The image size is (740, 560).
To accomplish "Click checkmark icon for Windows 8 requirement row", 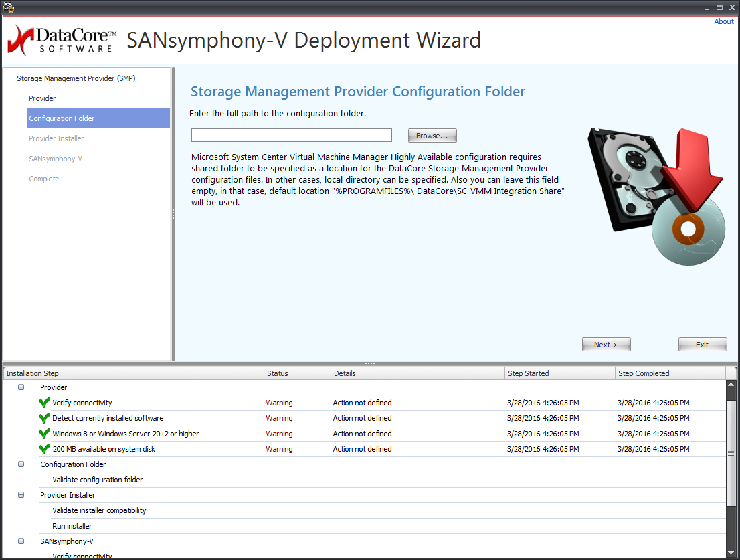I will (x=45, y=434).
